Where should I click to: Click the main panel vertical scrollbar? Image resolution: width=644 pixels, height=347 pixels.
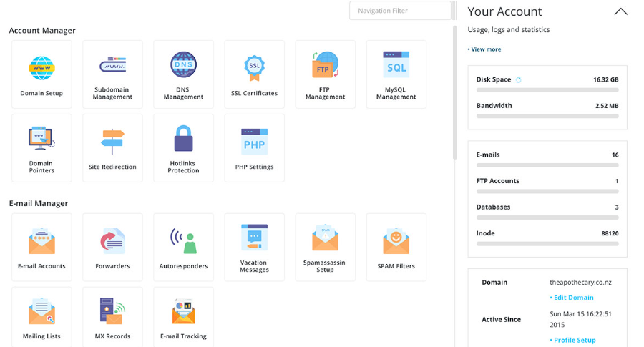coord(455,93)
